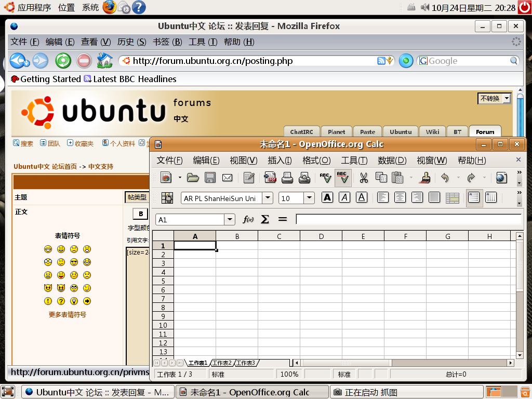The height and width of the screenshot is (399, 532).
Task: Select the Format Paintbrush in Calc
Action: (425, 178)
